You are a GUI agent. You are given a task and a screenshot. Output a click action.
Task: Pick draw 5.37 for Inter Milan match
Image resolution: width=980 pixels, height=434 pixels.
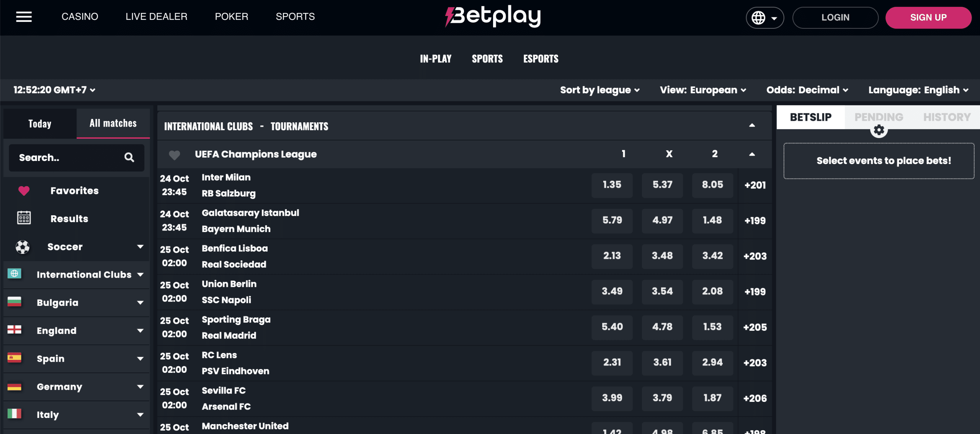[x=662, y=185]
